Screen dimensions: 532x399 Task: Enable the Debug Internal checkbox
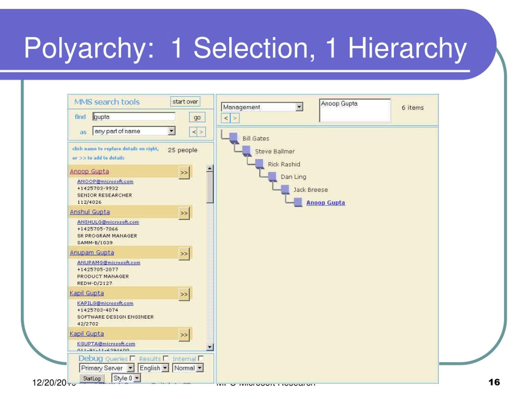tap(201, 358)
